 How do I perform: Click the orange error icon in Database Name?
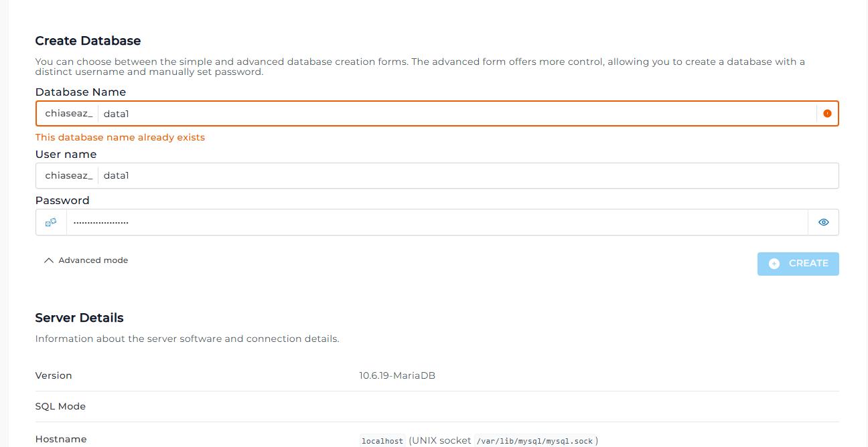(x=827, y=114)
